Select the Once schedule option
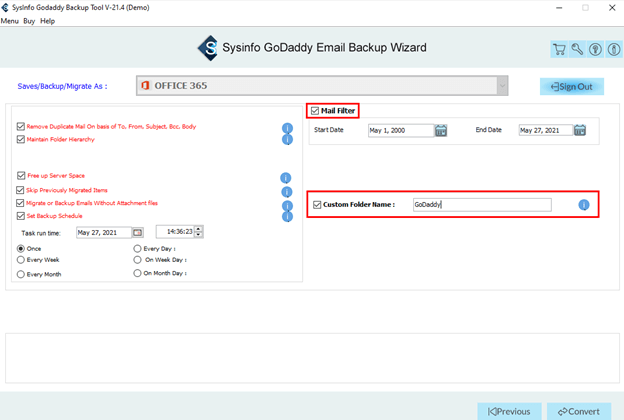Viewport: 624px width, 420px height. click(x=21, y=248)
